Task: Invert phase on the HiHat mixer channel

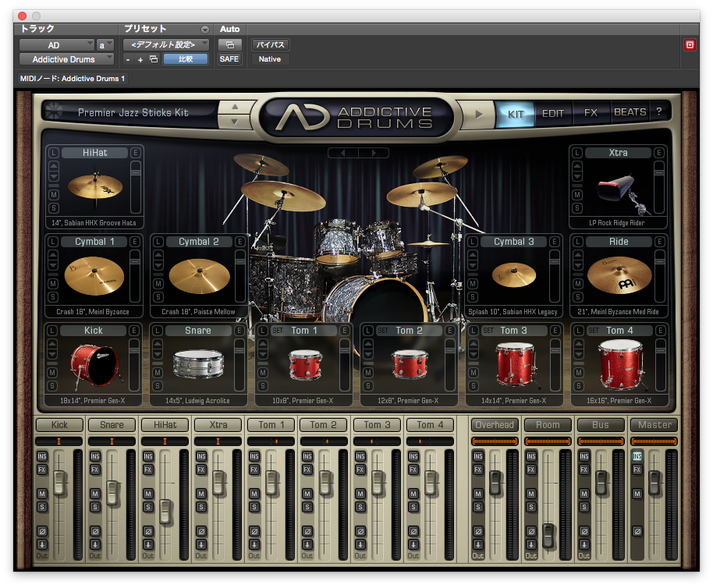Action: point(148,531)
